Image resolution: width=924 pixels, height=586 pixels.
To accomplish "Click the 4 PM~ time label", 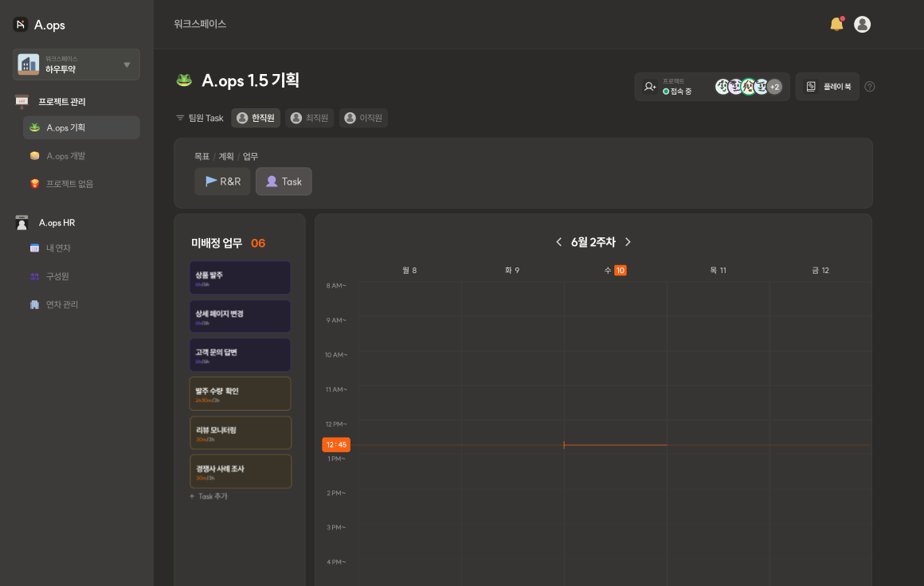I will (336, 562).
